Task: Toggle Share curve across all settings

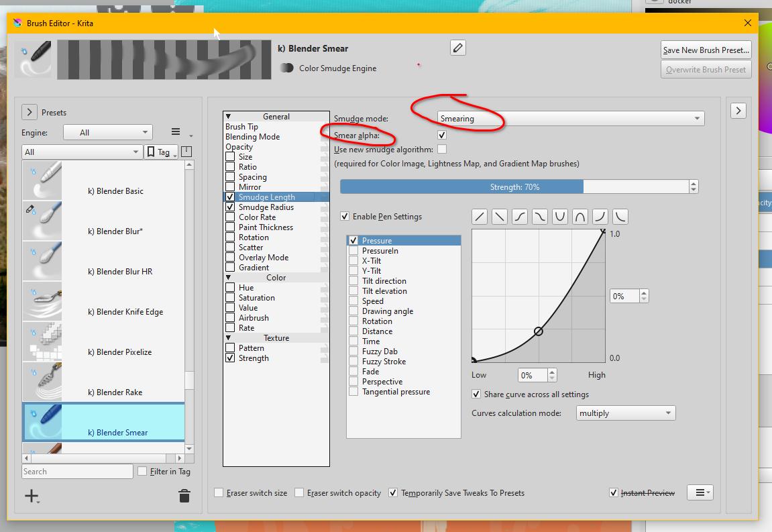Action: pyautogui.click(x=476, y=394)
